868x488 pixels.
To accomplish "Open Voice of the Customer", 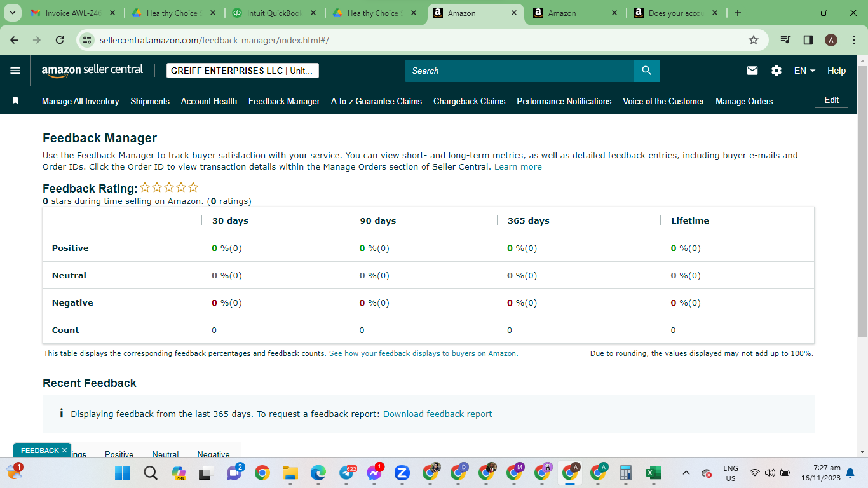I will click(x=663, y=101).
